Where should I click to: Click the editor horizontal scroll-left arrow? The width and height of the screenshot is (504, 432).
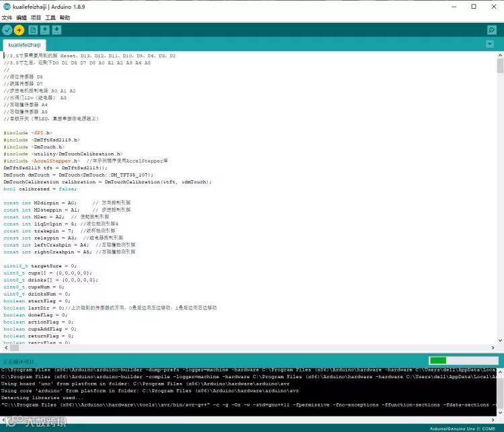click(x=5, y=348)
